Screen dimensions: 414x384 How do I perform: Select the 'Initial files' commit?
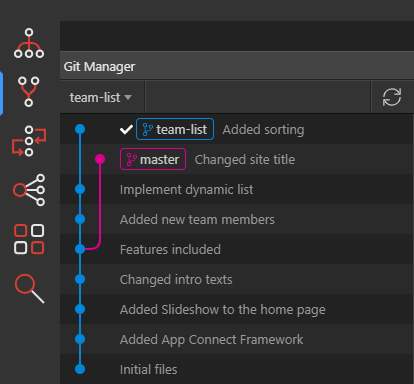(x=148, y=369)
